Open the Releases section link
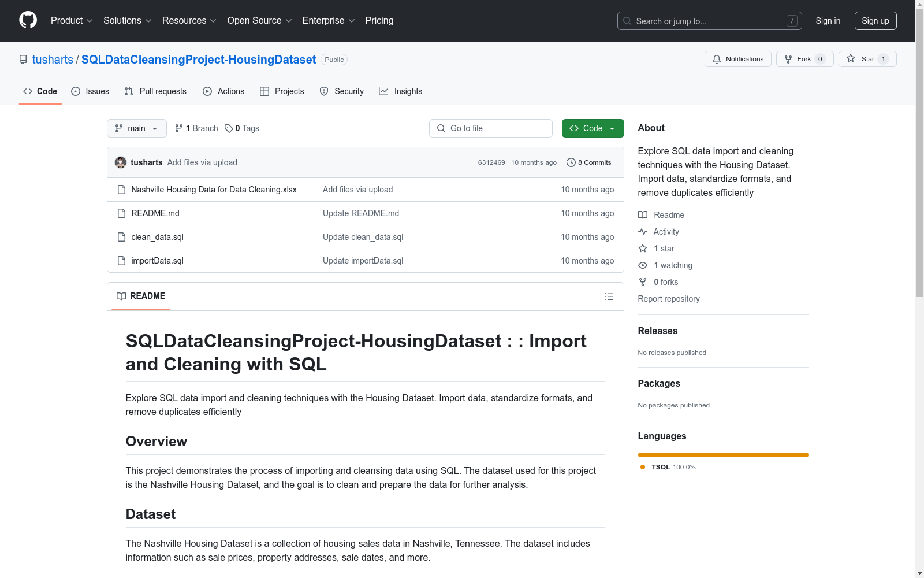 point(658,331)
